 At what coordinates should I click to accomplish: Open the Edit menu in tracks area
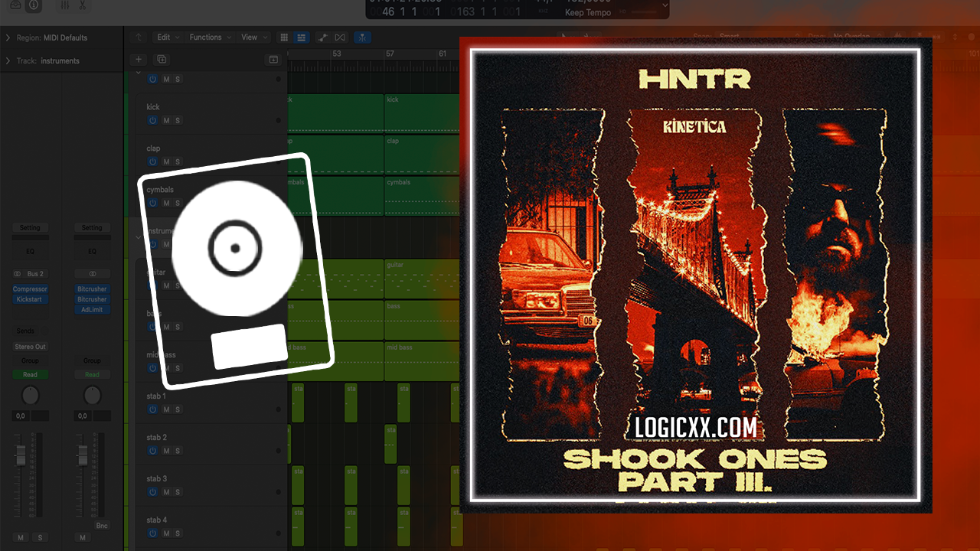point(168,37)
